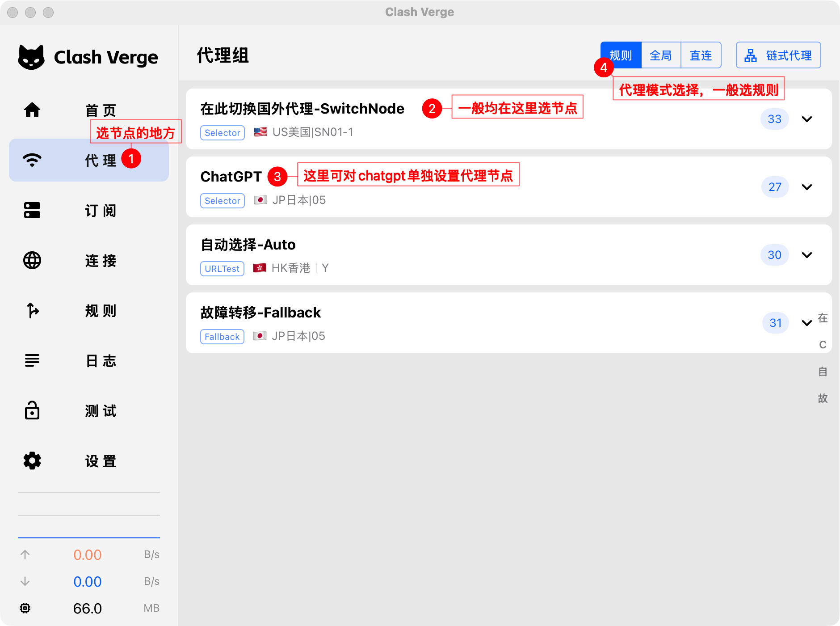This screenshot has width=840, height=626.
Task: Click the US flag beside SN01-1
Action: pos(260,132)
